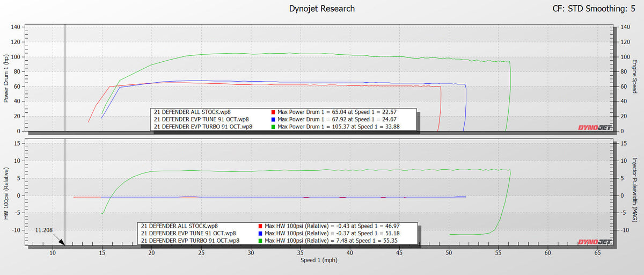
Task: Click the cursor arrow marker at 11.208
Action: tap(62, 242)
